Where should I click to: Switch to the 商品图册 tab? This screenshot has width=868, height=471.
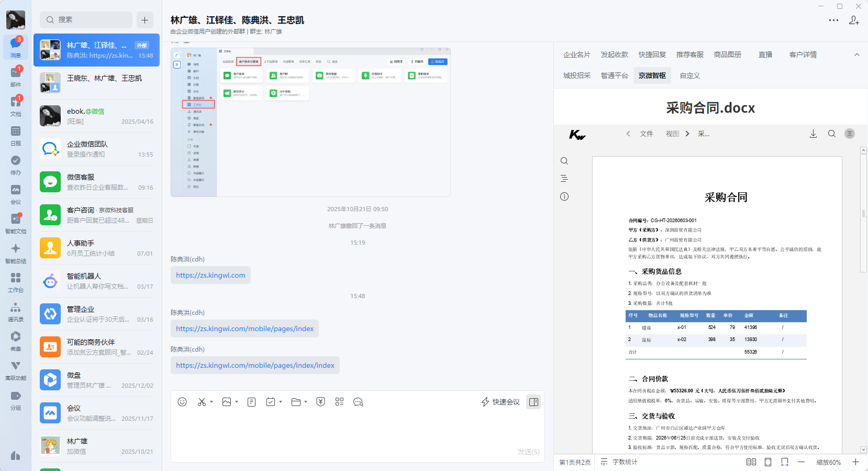728,54
